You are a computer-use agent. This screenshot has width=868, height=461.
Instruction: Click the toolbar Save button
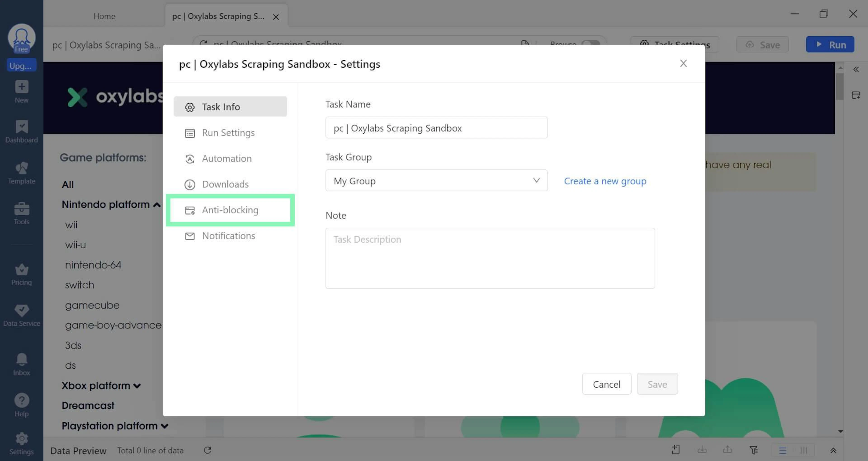click(x=762, y=45)
